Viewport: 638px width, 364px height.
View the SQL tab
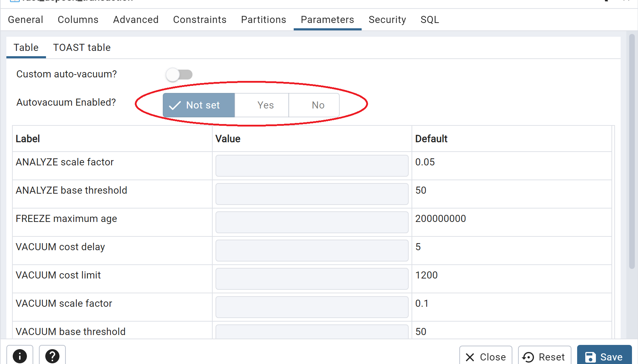[430, 19]
